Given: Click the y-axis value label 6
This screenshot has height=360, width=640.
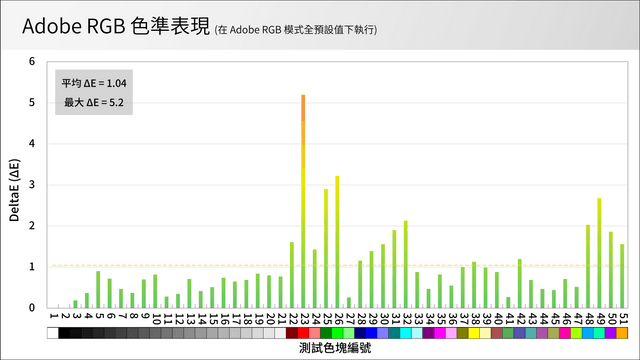Looking at the screenshot, I should point(32,62).
